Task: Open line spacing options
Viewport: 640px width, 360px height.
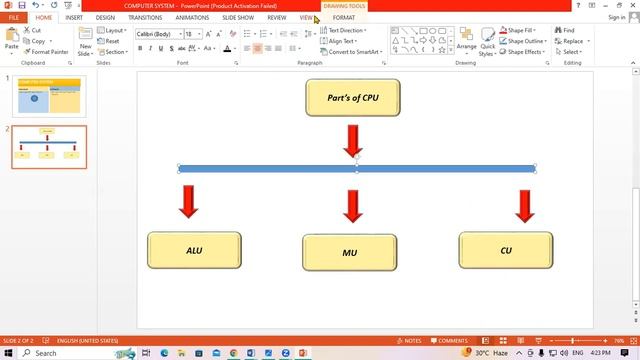Action: point(310,34)
